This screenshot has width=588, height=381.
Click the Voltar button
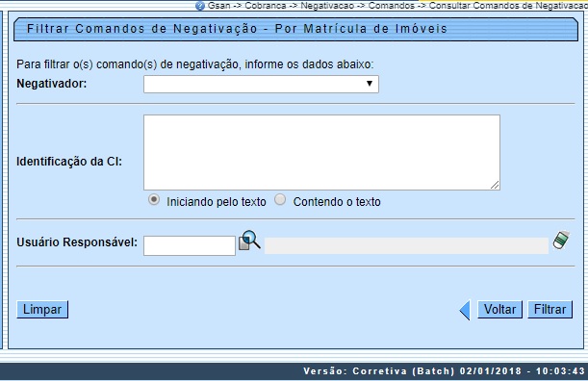tap(499, 310)
